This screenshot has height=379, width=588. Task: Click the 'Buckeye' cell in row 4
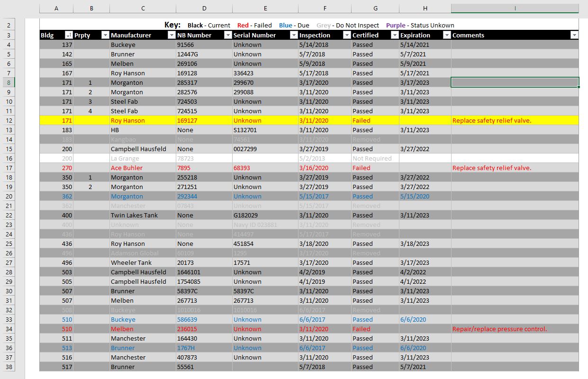click(143, 45)
